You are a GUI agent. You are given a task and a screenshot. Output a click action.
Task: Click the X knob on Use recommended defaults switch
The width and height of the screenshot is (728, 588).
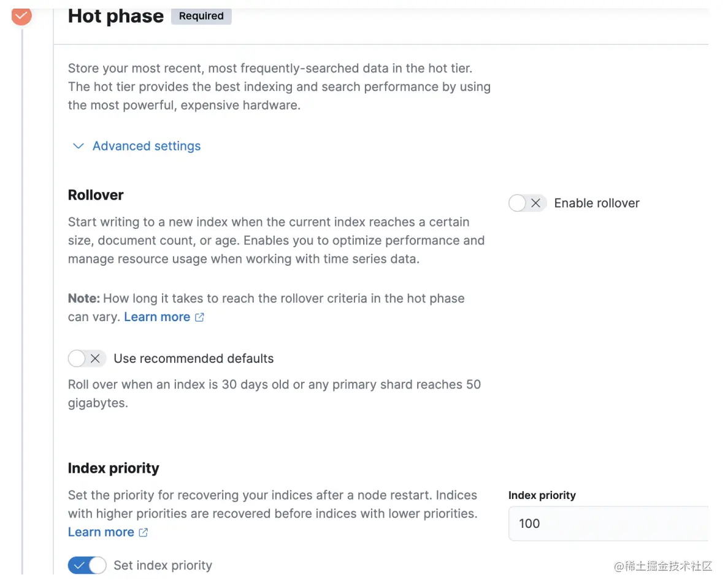(x=94, y=358)
